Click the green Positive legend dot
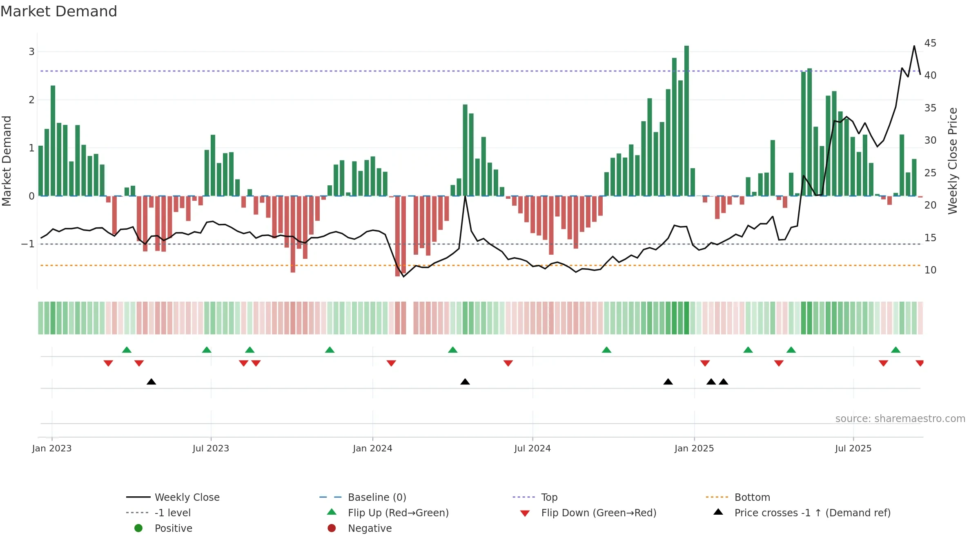The height and width of the screenshot is (551, 980). point(138,528)
